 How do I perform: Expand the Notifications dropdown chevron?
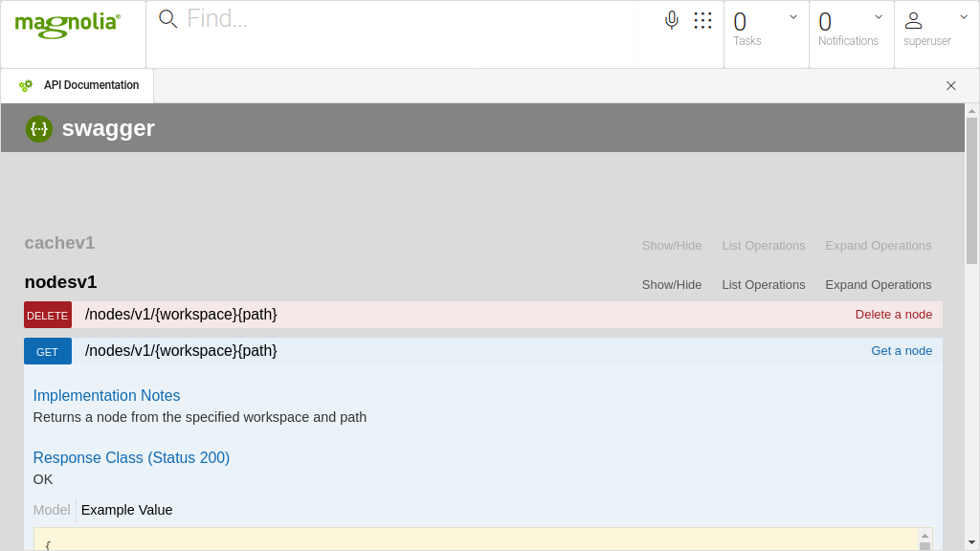(879, 17)
